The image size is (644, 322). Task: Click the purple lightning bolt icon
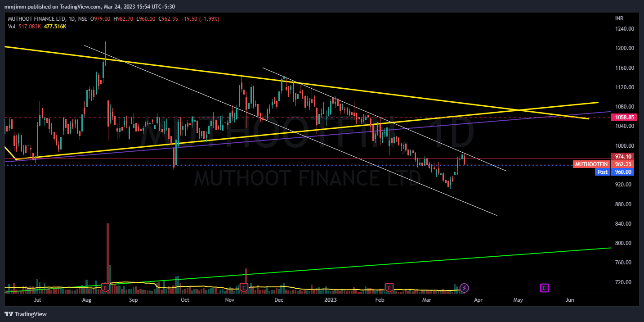[465, 287]
